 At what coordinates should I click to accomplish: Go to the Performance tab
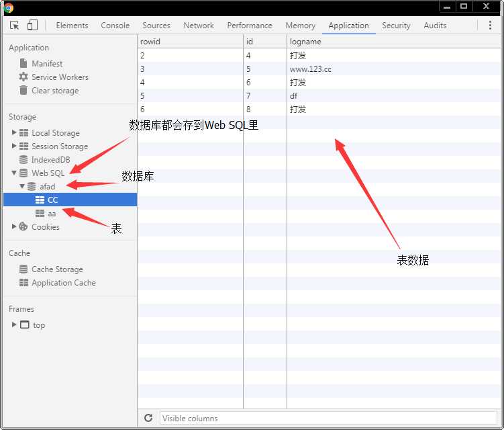(x=250, y=26)
